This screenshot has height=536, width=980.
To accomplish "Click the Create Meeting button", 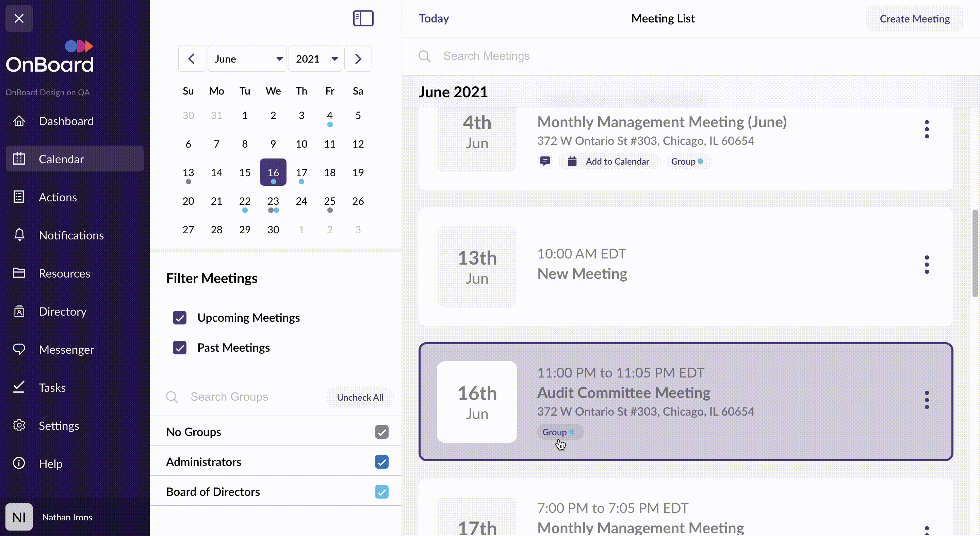I will 915,18.
